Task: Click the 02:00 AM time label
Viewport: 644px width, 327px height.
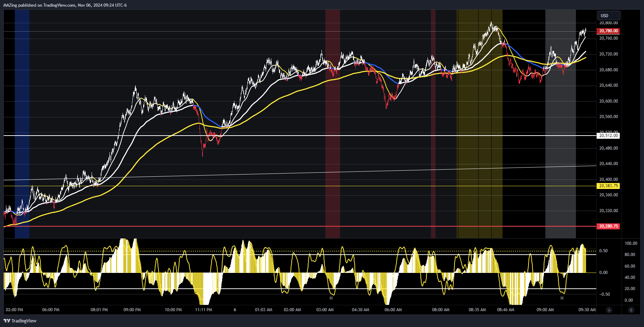Action: (292, 310)
